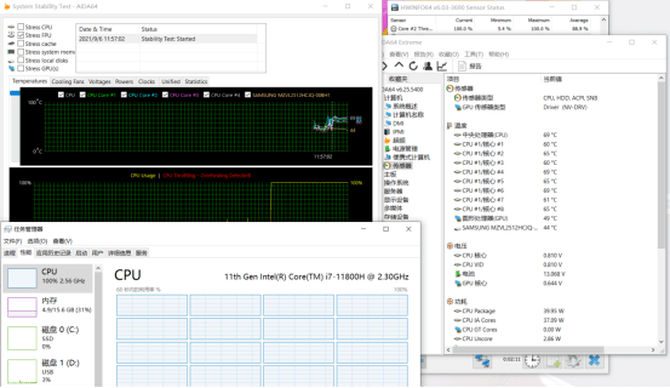Select Disk 0 (C:) in Task Manager
This screenshot has height=388, width=670.
(x=48, y=338)
